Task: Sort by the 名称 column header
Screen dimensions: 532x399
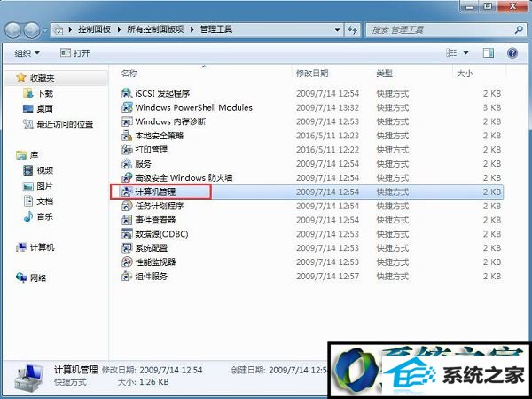Action: pyautogui.click(x=129, y=74)
